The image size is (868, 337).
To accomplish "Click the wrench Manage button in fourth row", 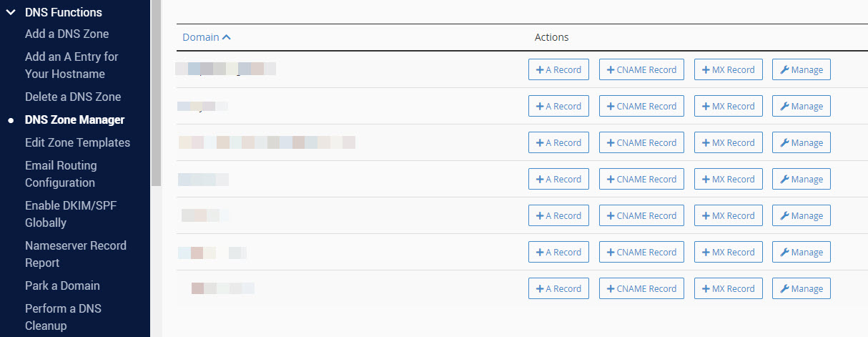I will coord(801,179).
